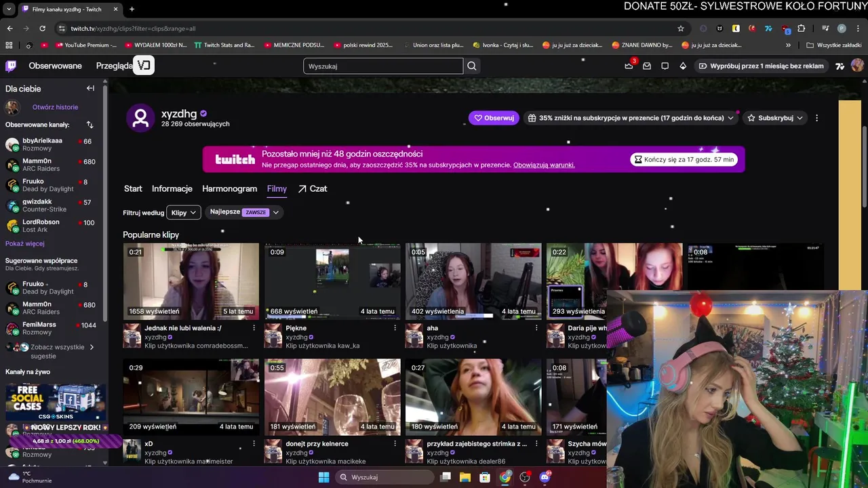Open options for clip Jednak nie lubi walenia
This screenshot has height=488, width=868.
[x=254, y=328]
